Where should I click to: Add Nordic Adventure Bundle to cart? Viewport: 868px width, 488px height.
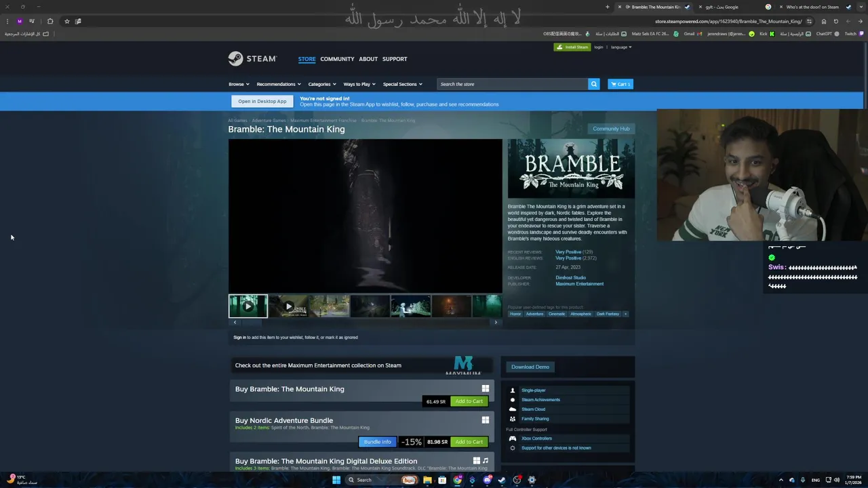469,442
